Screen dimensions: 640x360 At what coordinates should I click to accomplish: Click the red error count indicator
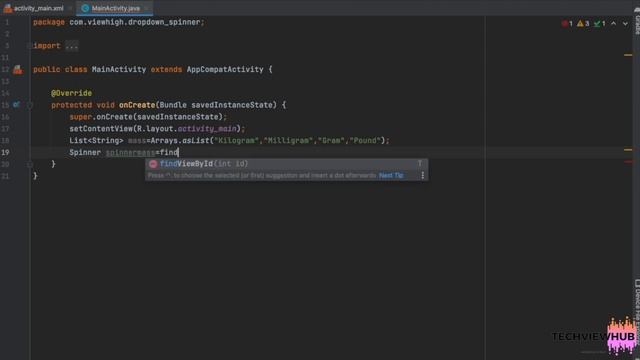(567, 24)
